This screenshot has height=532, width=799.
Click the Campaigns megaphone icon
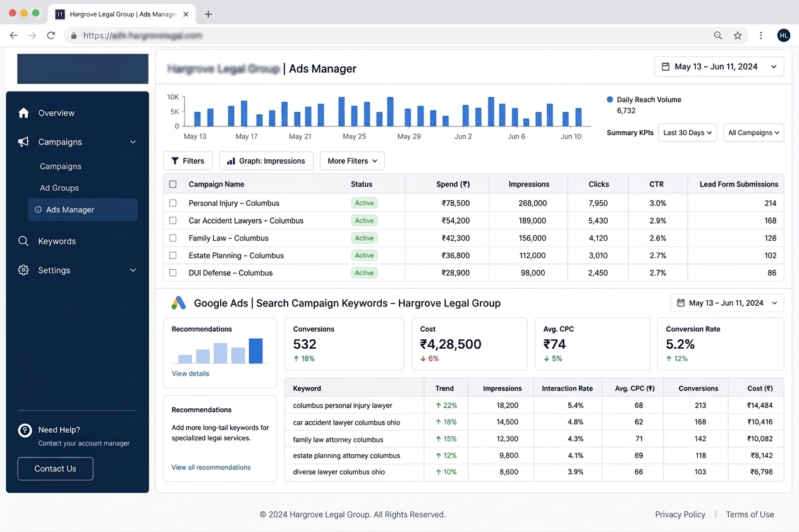(23, 142)
